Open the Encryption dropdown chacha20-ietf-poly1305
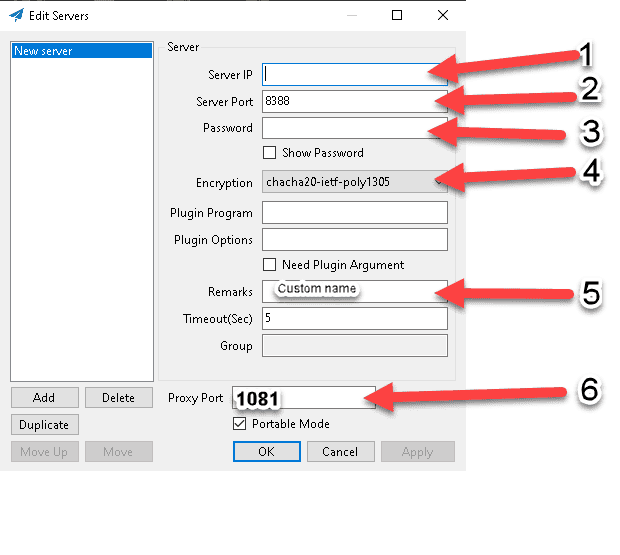The height and width of the screenshot is (555, 620). point(355,182)
